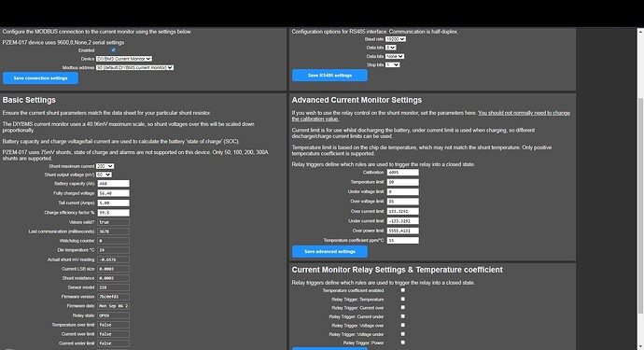Click the Temperature limit input field
The width and height of the screenshot is (644, 350).
pyautogui.click(x=403, y=182)
